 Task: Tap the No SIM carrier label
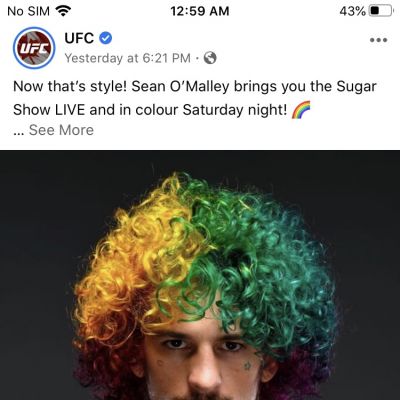28,11
